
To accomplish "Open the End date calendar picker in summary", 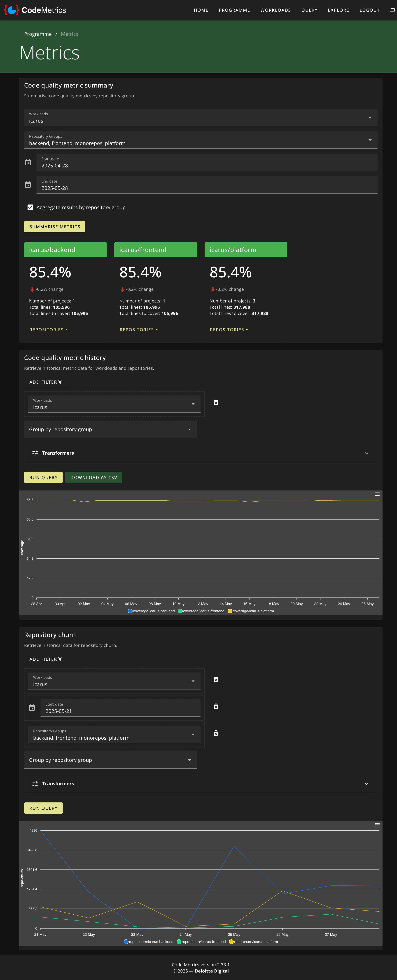I will tap(28, 185).
